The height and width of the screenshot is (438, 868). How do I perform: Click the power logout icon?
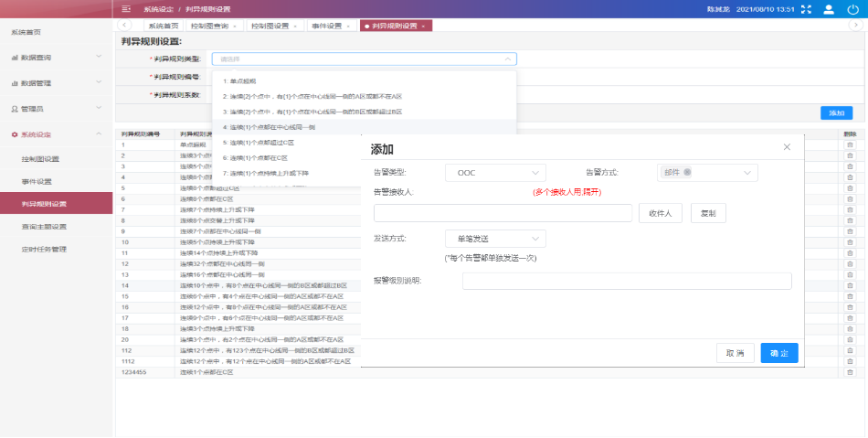point(853,9)
